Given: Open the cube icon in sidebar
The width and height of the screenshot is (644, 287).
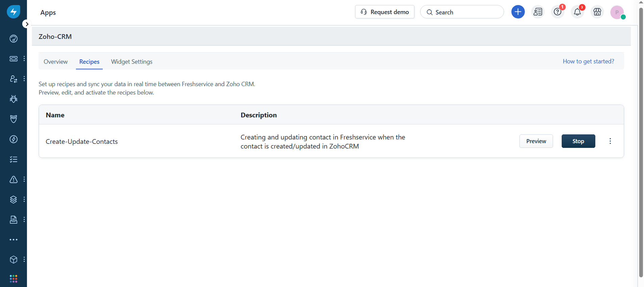Looking at the screenshot, I should tap(14, 259).
